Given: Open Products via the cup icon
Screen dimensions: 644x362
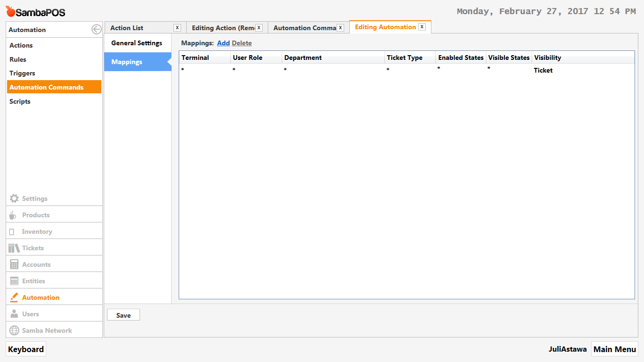Looking at the screenshot, I should pyautogui.click(x=13, y=215).
